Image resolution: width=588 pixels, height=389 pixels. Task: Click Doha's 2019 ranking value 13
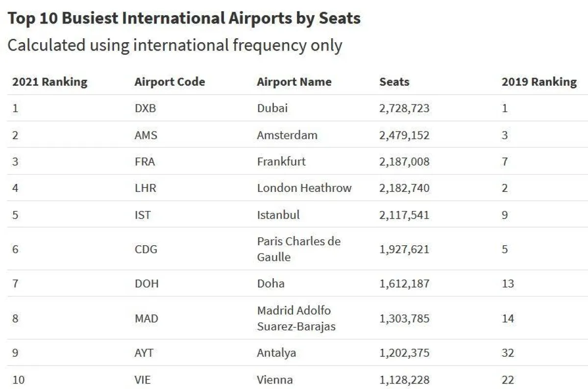(x=508, y=284)
